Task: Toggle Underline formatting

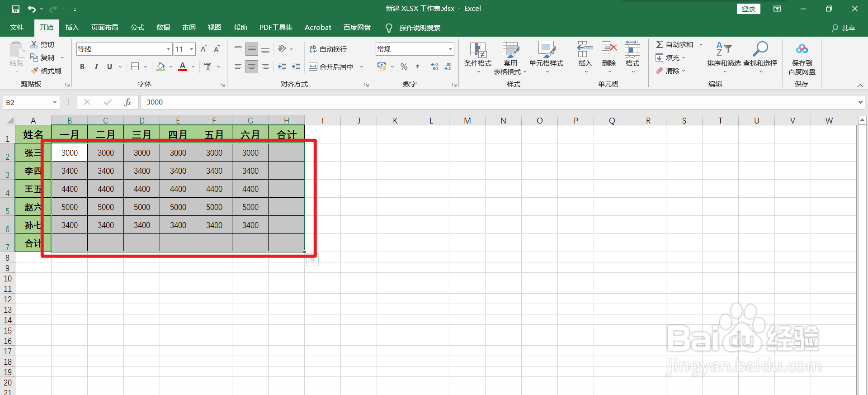Action: tap(109, 67)
